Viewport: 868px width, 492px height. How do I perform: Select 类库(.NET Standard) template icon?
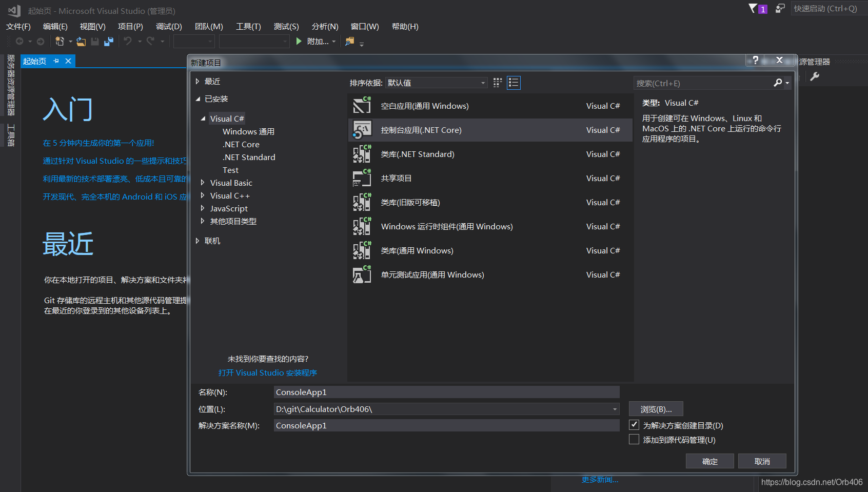point(362,154)
